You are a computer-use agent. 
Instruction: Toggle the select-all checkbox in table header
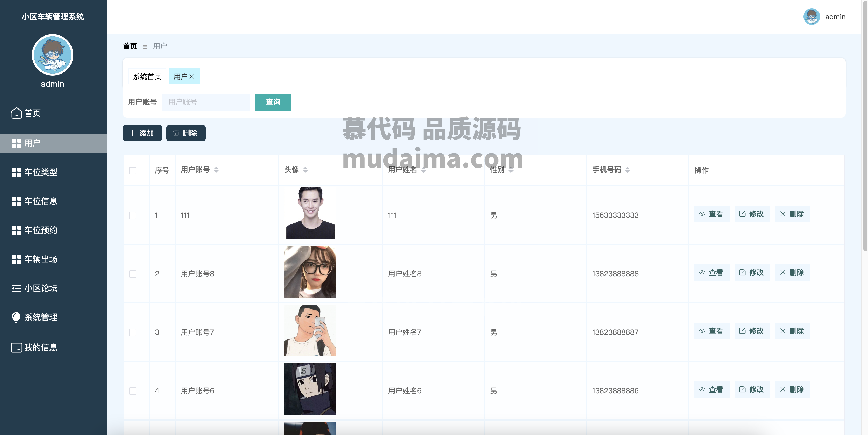[133, 170]
